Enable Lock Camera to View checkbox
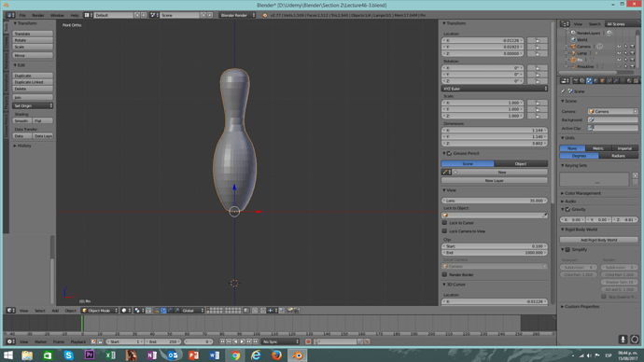Screen dimensions: 644x362 (444, 231)
